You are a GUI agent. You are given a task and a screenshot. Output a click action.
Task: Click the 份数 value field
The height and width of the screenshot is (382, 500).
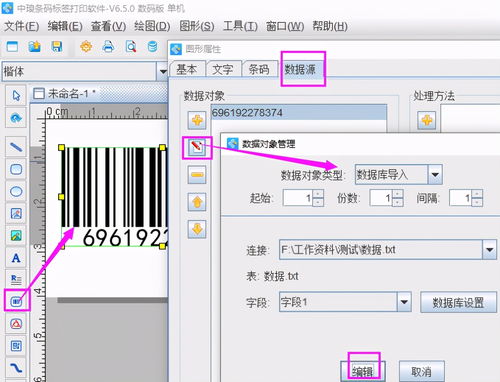[x=381, y=198]
